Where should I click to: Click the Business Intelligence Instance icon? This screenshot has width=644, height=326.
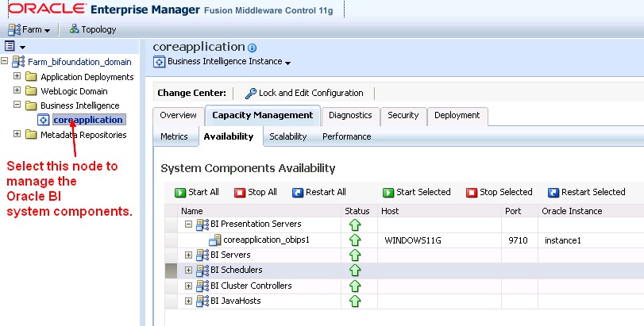point(159,62)
